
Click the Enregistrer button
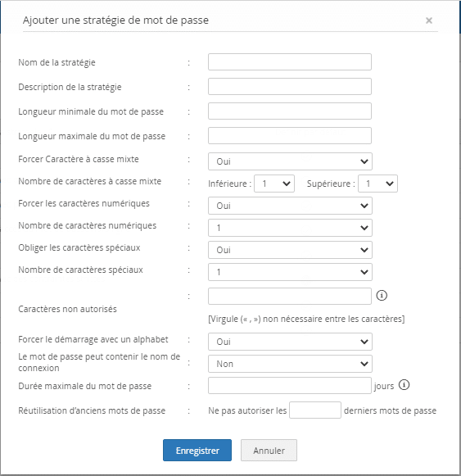point(197,451)
